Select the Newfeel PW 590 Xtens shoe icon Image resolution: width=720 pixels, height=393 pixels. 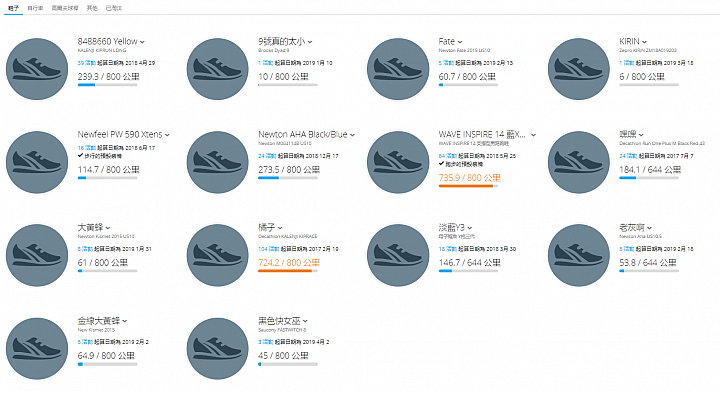(37, 162)
